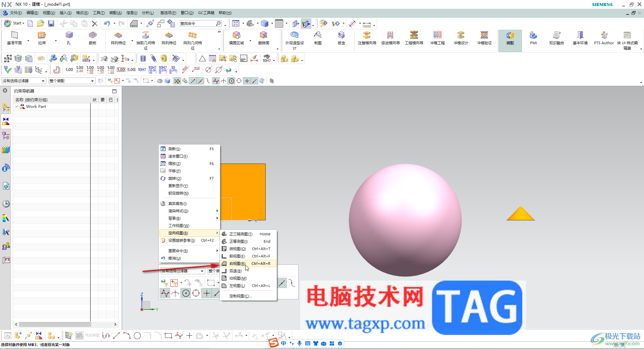Viewport: 644px width, 349px height.
Task: Select the 拉伸 extrude tool
Action: (x=42, y=38)
